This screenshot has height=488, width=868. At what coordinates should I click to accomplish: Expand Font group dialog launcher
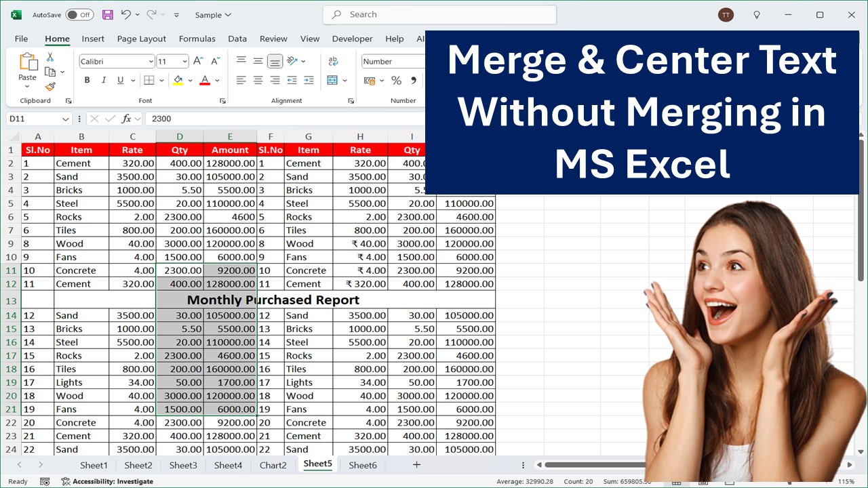pyautogui.click(x=222, y=101)
